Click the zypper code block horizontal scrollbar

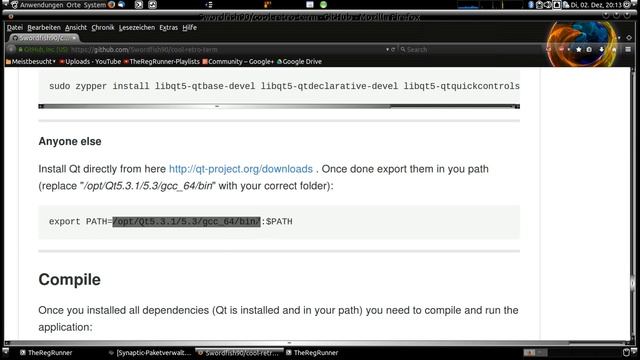[x=279, y=106]
